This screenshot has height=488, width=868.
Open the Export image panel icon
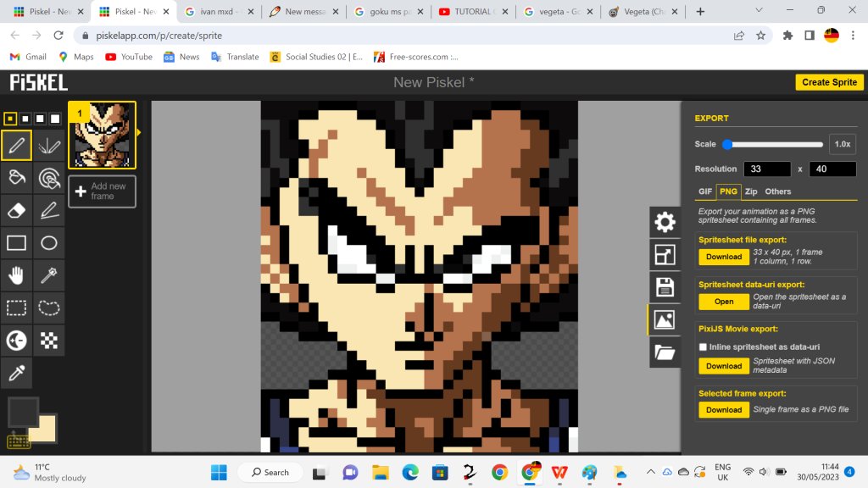pyautogui.click(x=665, y=319)
